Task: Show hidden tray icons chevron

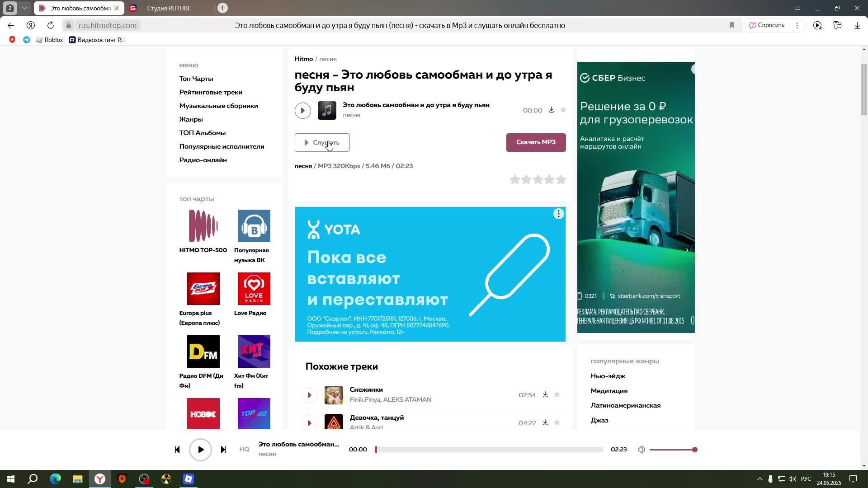Action: [759, 479]
